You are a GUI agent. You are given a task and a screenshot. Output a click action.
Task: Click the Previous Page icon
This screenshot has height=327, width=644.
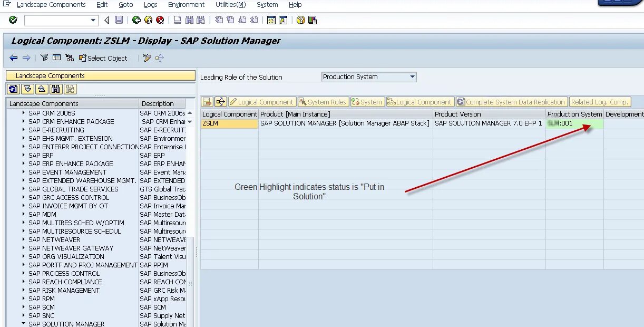coord(230,20)
